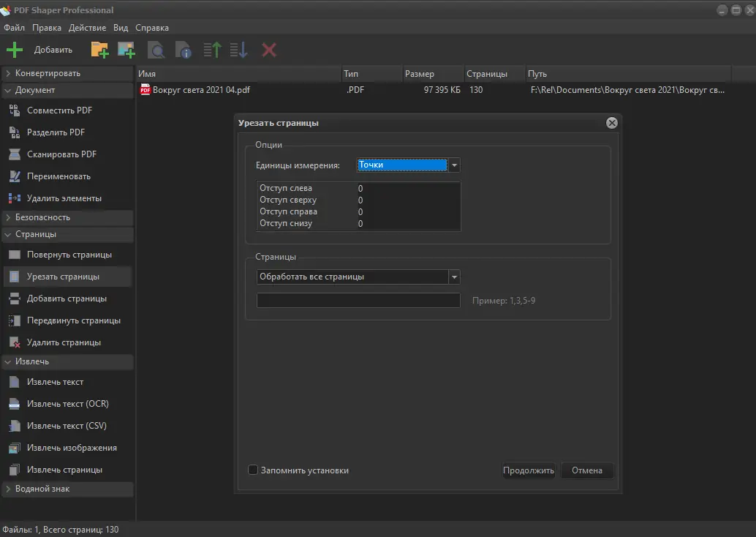Image resolution: width=756 pixels, height=537 pixels.
Task: Click the Продолжить button
Action: [x=528, y=470]
